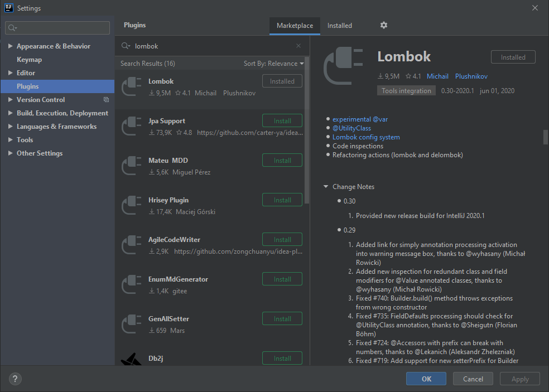Select Mateu MDD plugin name
Image resolution: width=549 pixels, height=392 pixels.
coord(168,160)
